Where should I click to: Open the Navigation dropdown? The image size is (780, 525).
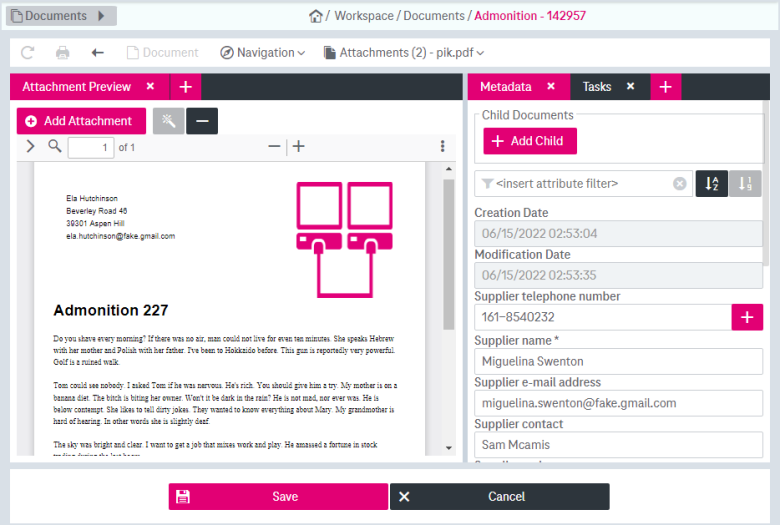[263, 53]
